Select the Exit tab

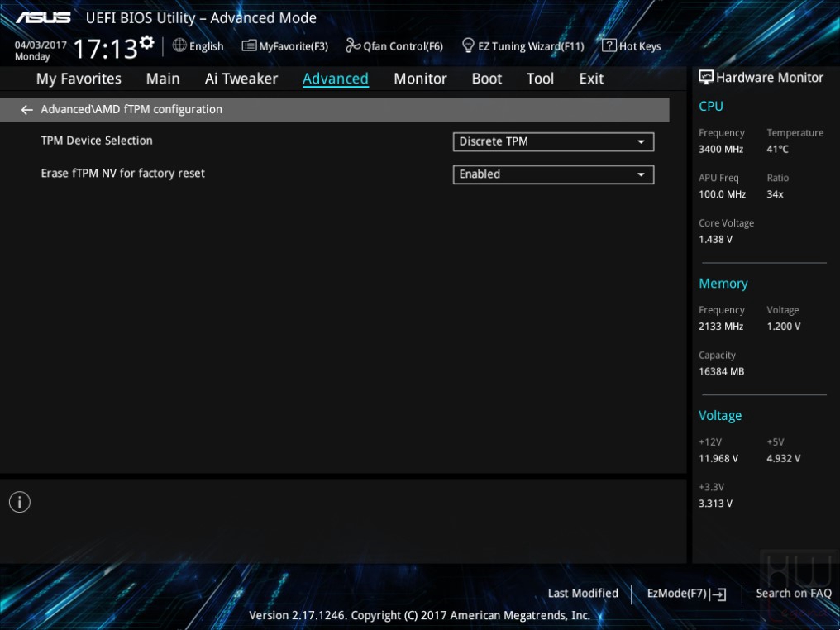[x=591, y=79]
